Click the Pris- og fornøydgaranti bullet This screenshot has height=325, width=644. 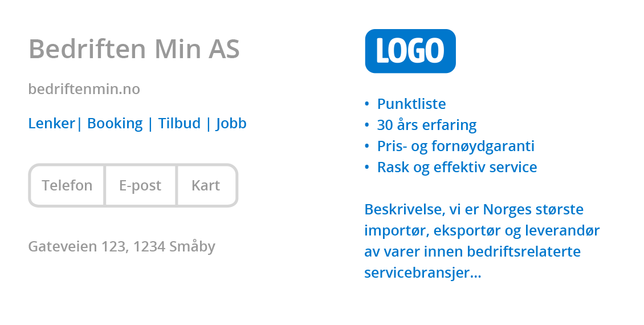click(456, 147)
